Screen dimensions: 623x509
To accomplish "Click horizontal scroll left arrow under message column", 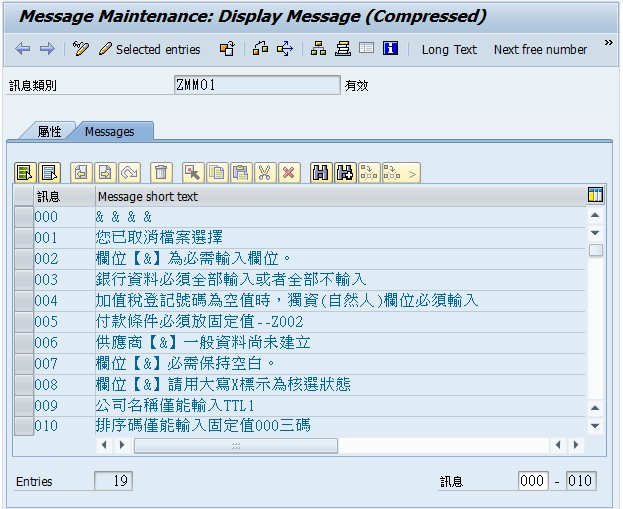I will pos(104,445).
